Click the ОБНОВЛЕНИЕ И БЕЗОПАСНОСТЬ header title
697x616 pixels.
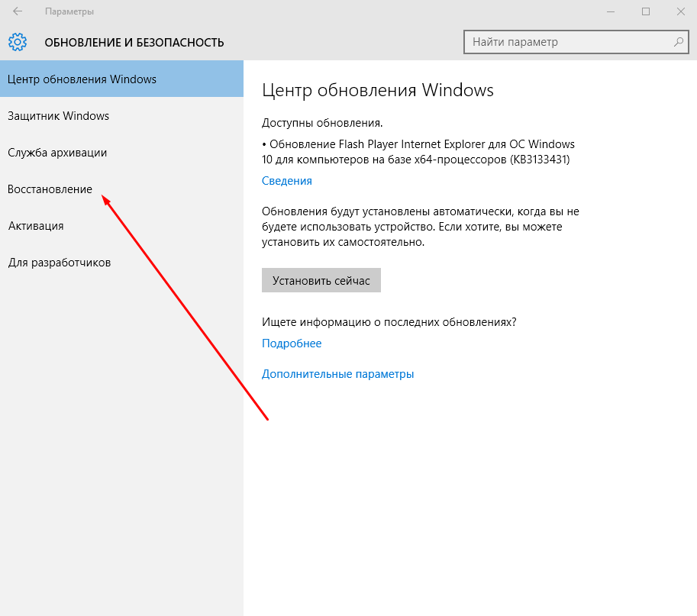[134, 42]
